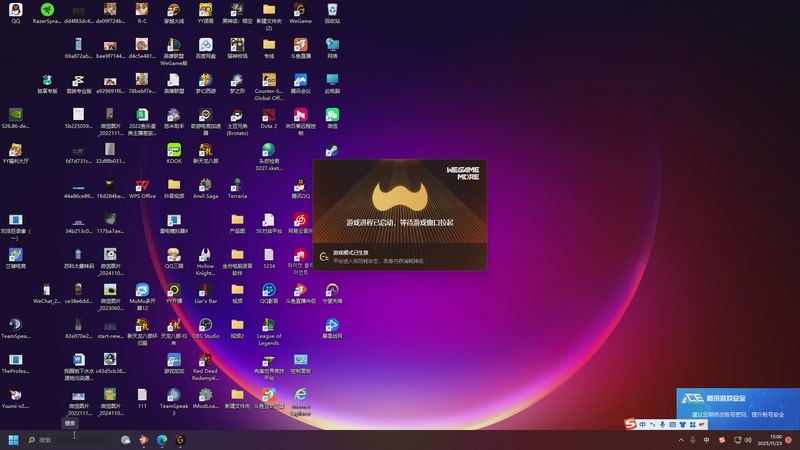Select the Overwatch desktop shortcut
Image resolution: width=800 pixels, height=450 pixels.
332,294
